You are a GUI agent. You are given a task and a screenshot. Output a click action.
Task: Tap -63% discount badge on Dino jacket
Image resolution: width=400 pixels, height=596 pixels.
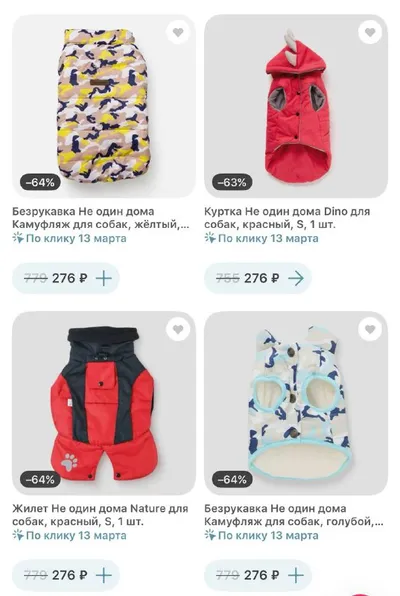[232, 182]
